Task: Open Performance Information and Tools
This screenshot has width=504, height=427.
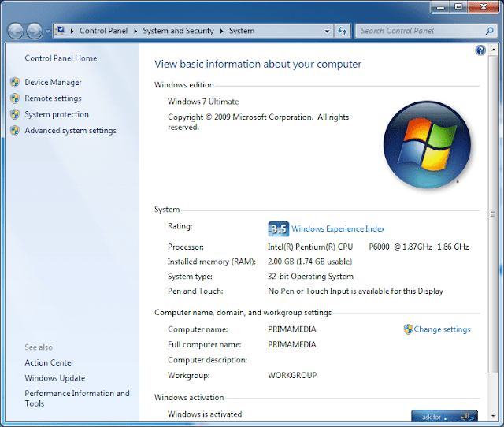Action: [x=77, y=399]
